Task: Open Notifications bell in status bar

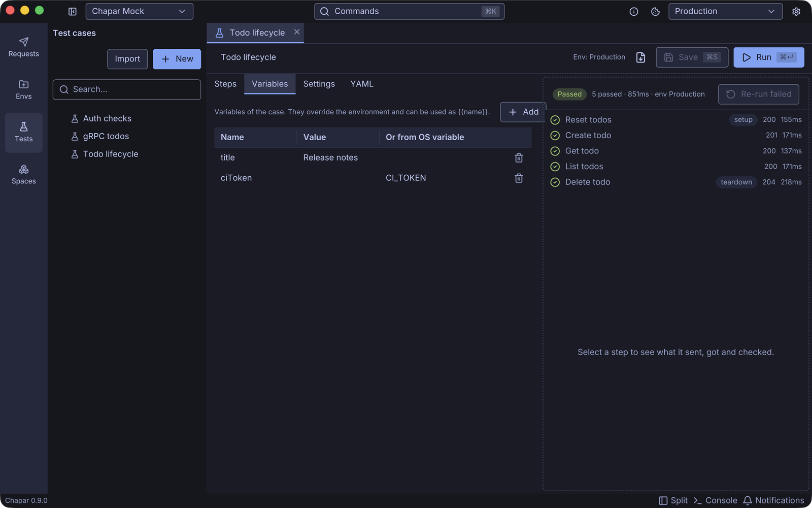Action: click(x=774, y=500)
